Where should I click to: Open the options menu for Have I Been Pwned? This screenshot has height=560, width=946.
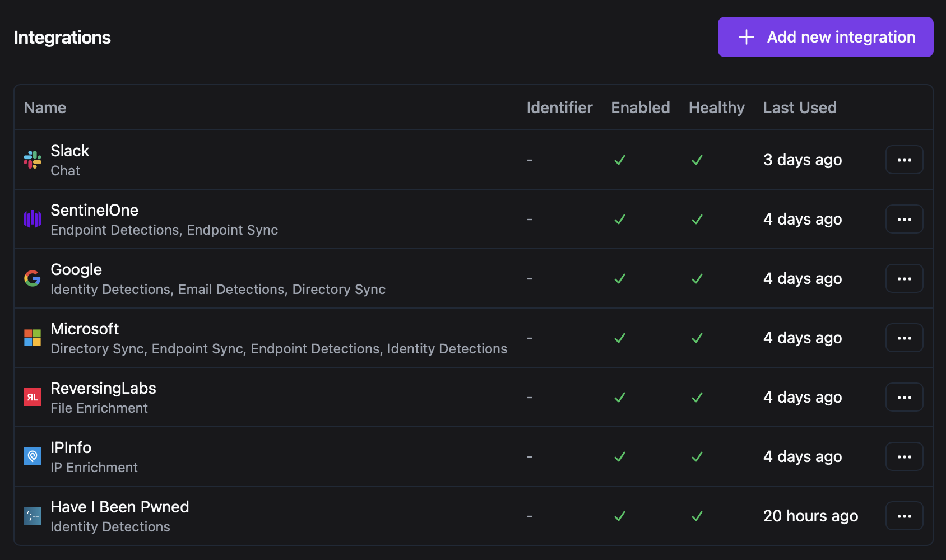pos(904,516)
